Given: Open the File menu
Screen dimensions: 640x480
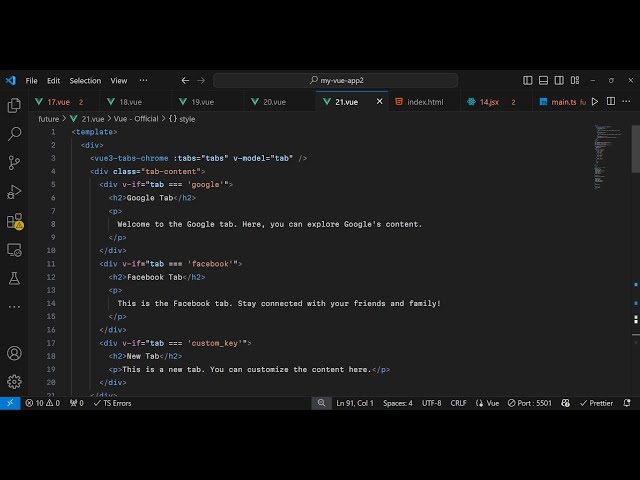Looking at the screenshot, I should [32, 81].
